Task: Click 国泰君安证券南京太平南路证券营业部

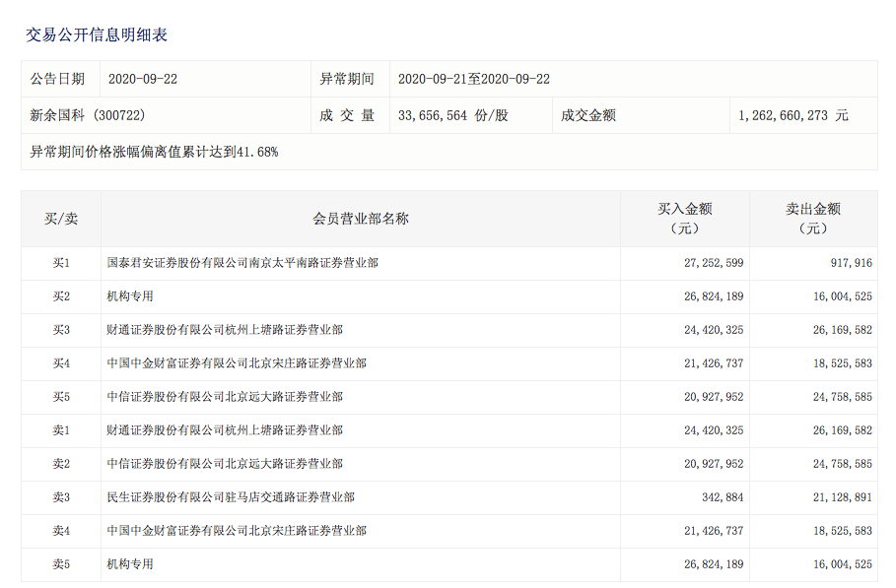Action: point(242,263)
